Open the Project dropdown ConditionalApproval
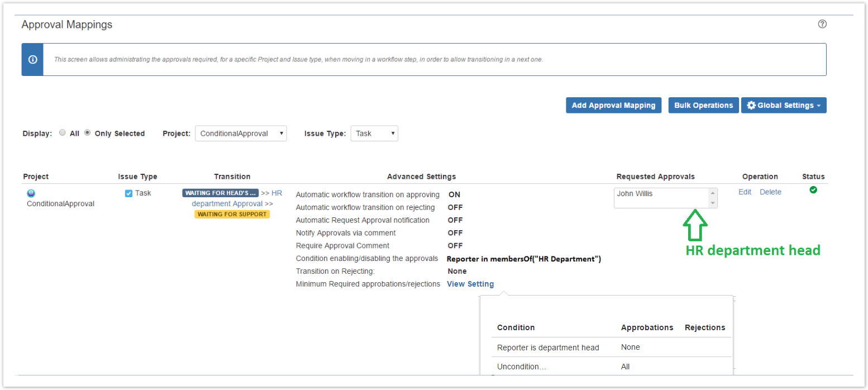Viewport: 868px width, 390px height. point(240,134)
